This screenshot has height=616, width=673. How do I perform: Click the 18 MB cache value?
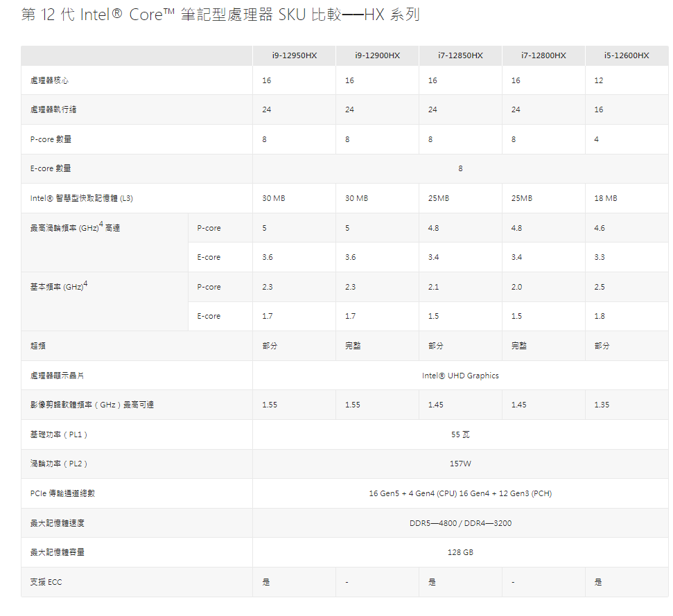pos(606,198)
